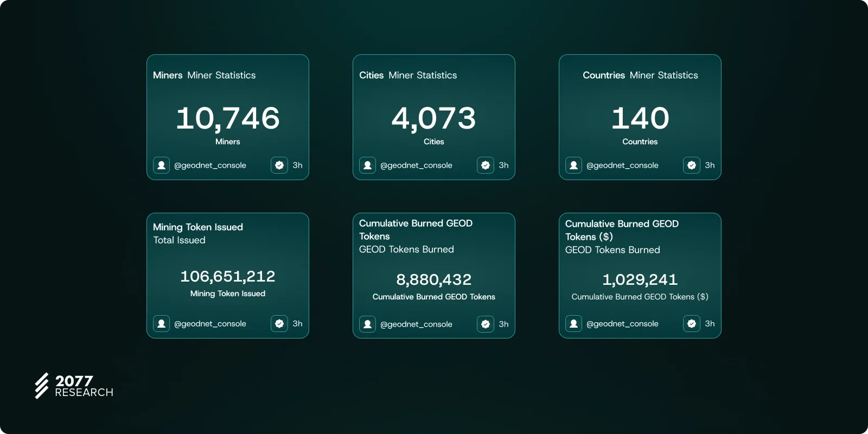Click the verified badge on Cities card
The image size is (868, 434).
(486, 165)
